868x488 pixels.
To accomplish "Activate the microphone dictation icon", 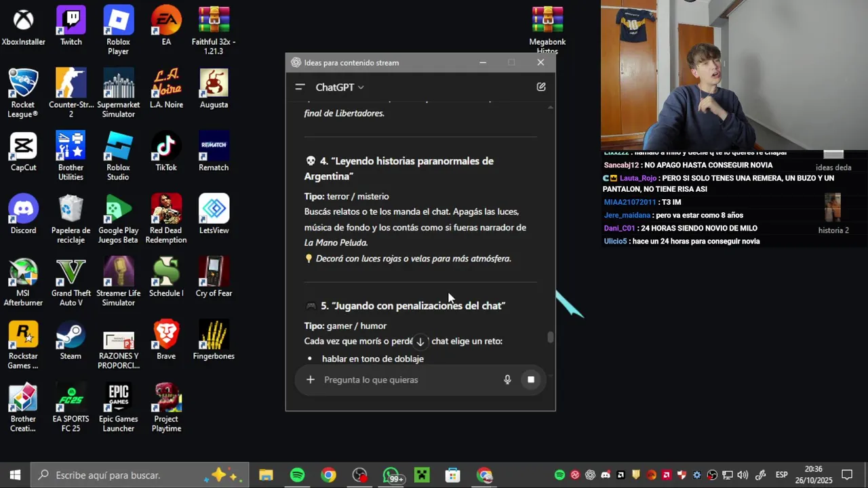I will (x=507, y=380).
